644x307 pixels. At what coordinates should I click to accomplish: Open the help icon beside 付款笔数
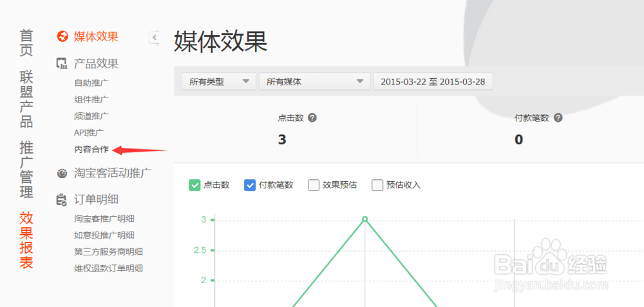[558, 118]
